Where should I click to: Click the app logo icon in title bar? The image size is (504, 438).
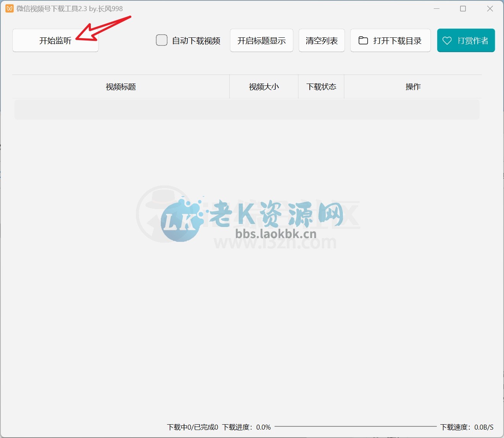coord(10,8)
